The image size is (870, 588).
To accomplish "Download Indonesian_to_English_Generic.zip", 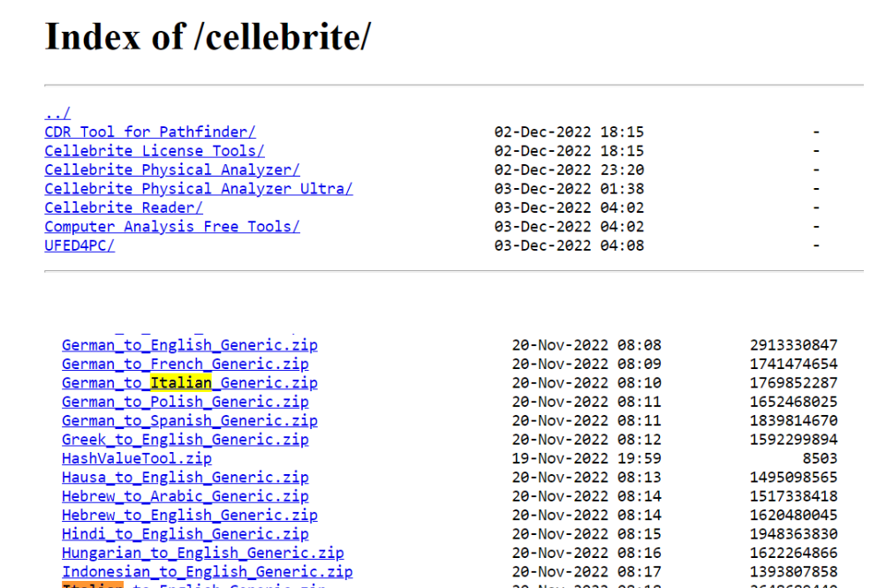I will click(208, 571).
